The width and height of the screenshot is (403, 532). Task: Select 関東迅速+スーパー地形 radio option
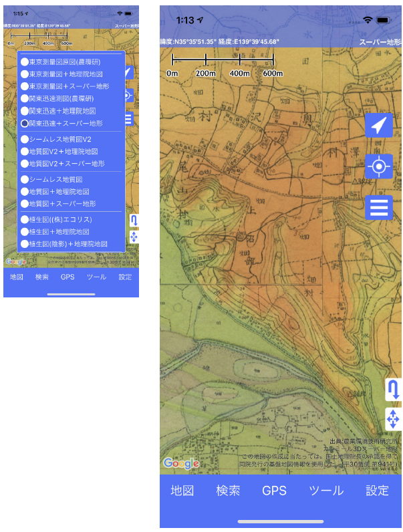(25, 124)
